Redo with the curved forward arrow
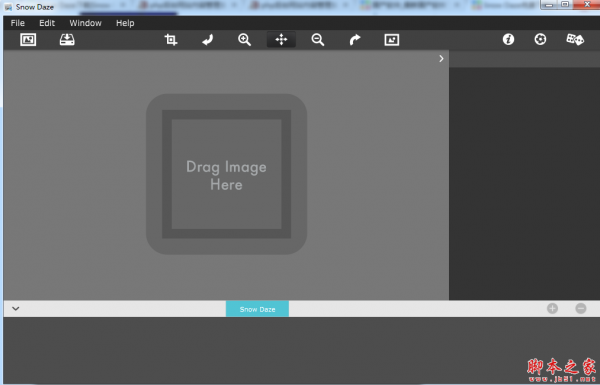Viewport: 600px width, 385px height. point(355,39)
